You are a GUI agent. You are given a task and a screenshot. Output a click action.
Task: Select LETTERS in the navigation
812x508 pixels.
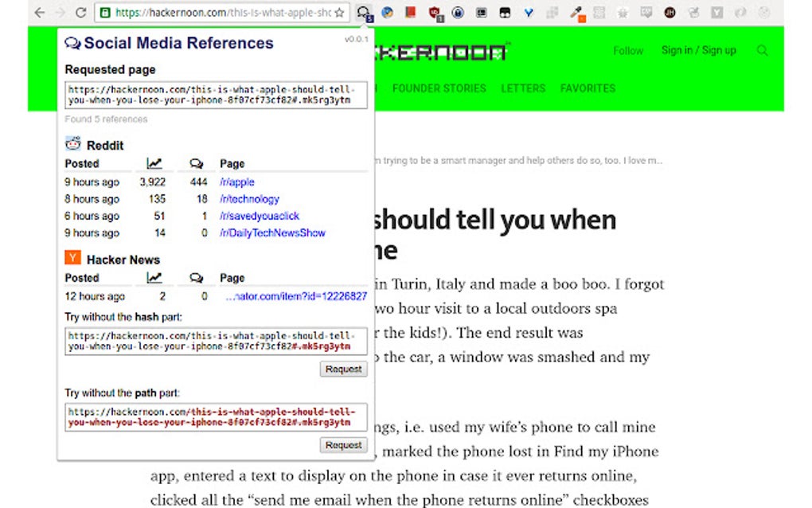(x=523, y=88)
